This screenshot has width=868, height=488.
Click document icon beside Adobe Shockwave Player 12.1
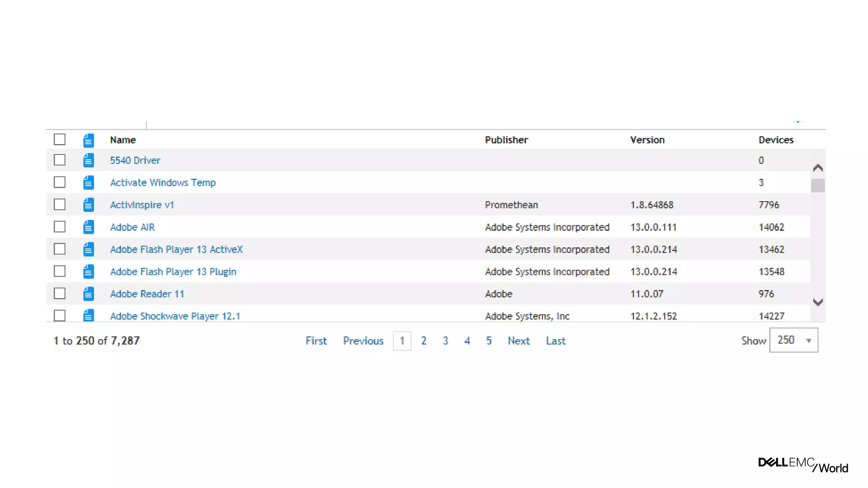tap(88, 315)
